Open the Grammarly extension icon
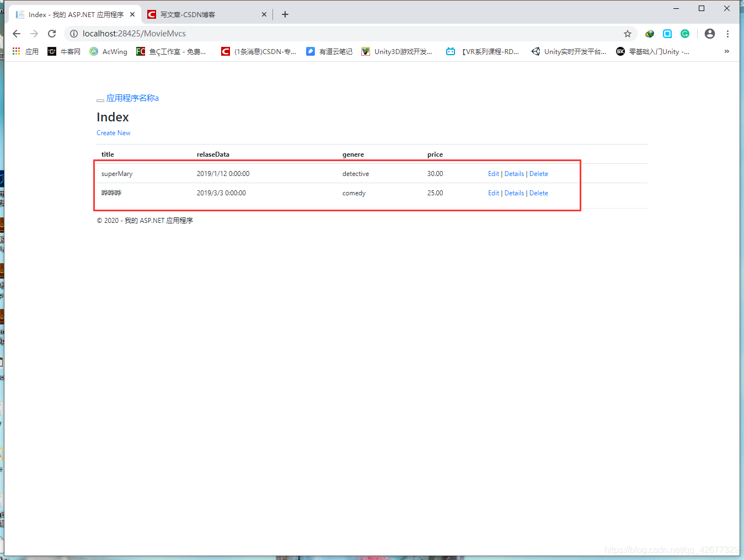The height and width of the screenshot is (560, 744). pos(685,34)
